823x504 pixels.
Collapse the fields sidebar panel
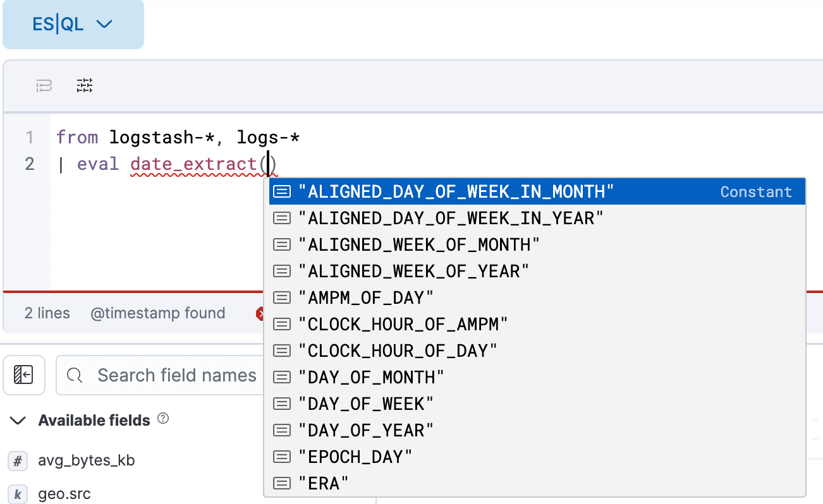tap(23, 375)
